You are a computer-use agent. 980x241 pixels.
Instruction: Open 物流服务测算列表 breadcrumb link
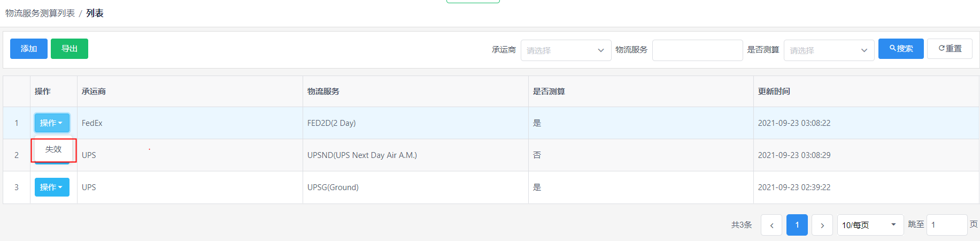tap(40, 13)
